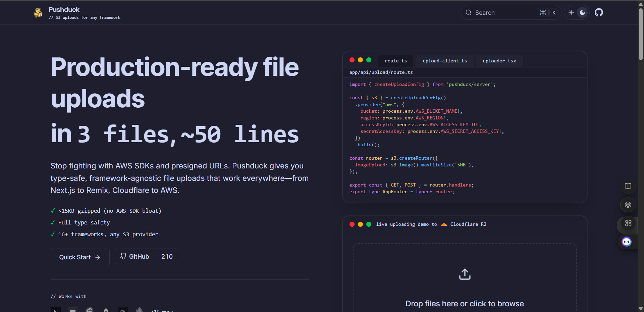Click the ⌘ shortcut key badge
The height and width of the screenshot is (312, 644).
pos(543,12)
